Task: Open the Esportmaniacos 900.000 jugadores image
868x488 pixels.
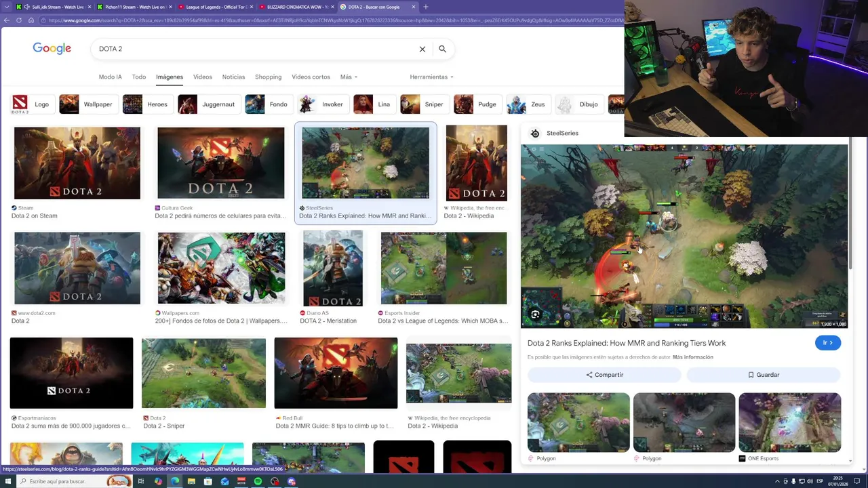Action: tap(71, 373)
